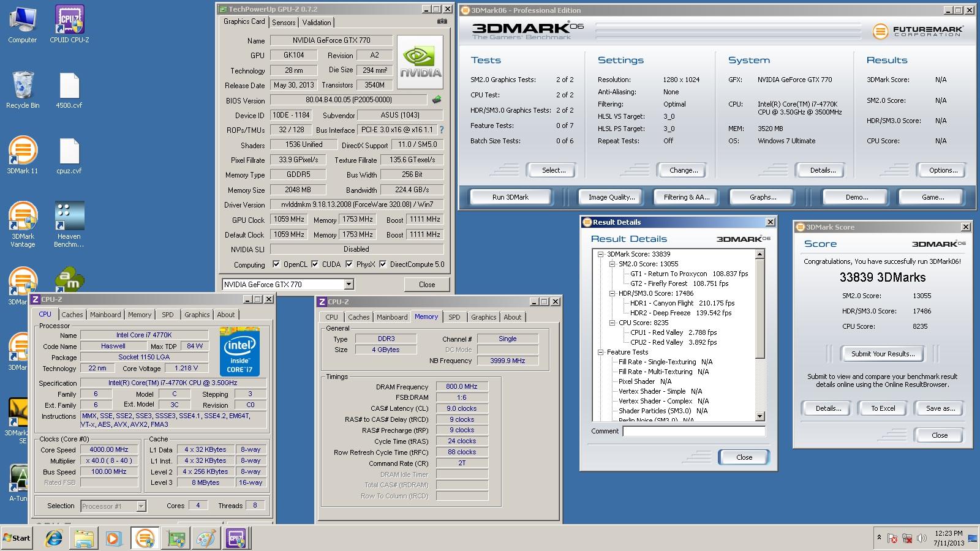The image size is (980, 551).
Task: Click the BIOS version save chip icon
Action: pyautogui.click(x=437, y=99)
